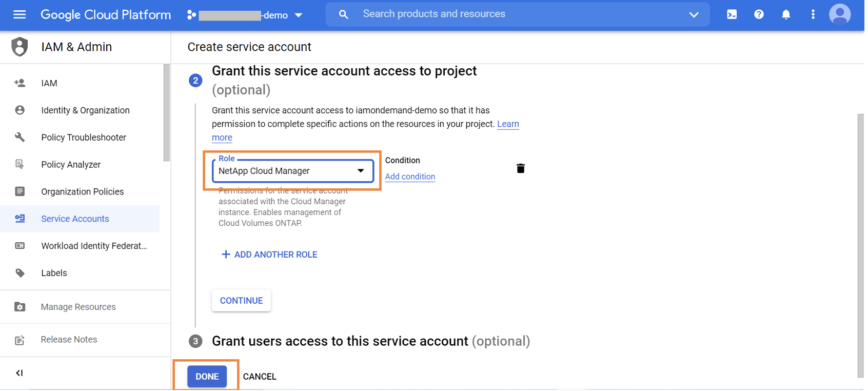Focus the search products and resources field
The height and width of the screenshot is (391, 868).
(x=513, y=14)
